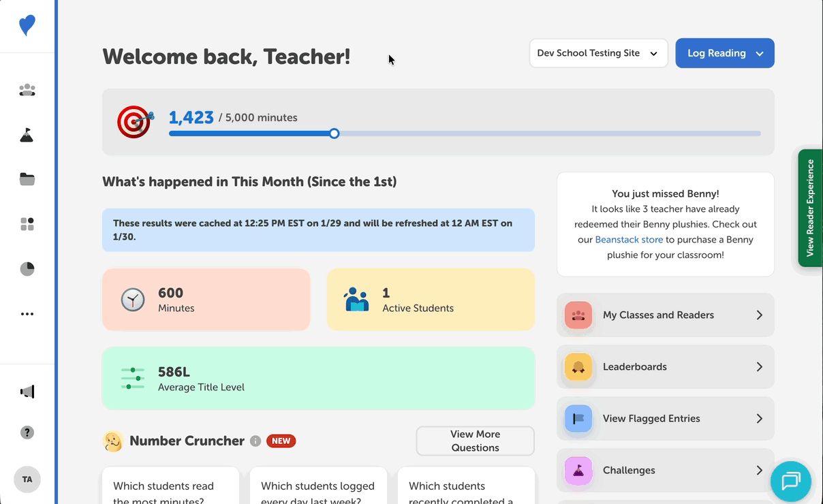Click the megaphone announcements icon

[27, 392]
